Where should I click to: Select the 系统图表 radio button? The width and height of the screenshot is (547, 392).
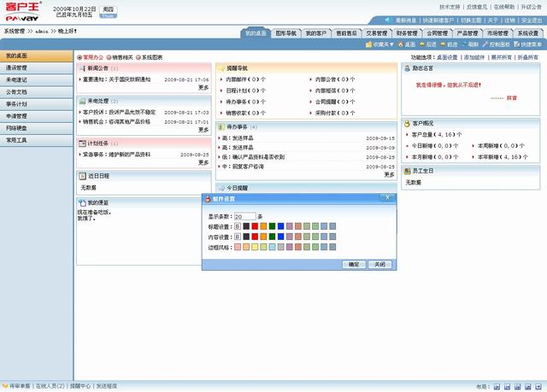tap(139, 56)
